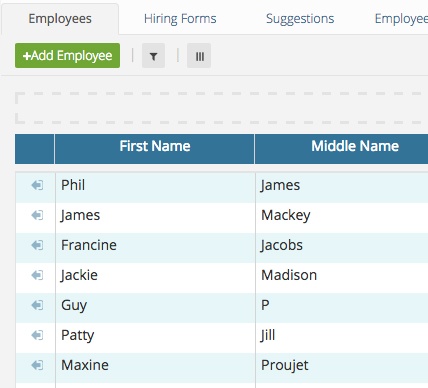This screenshot has width=428, height=388.
Task: Open Phil's record via row icon
Action: pyautogui.click(x=37, y=185)
